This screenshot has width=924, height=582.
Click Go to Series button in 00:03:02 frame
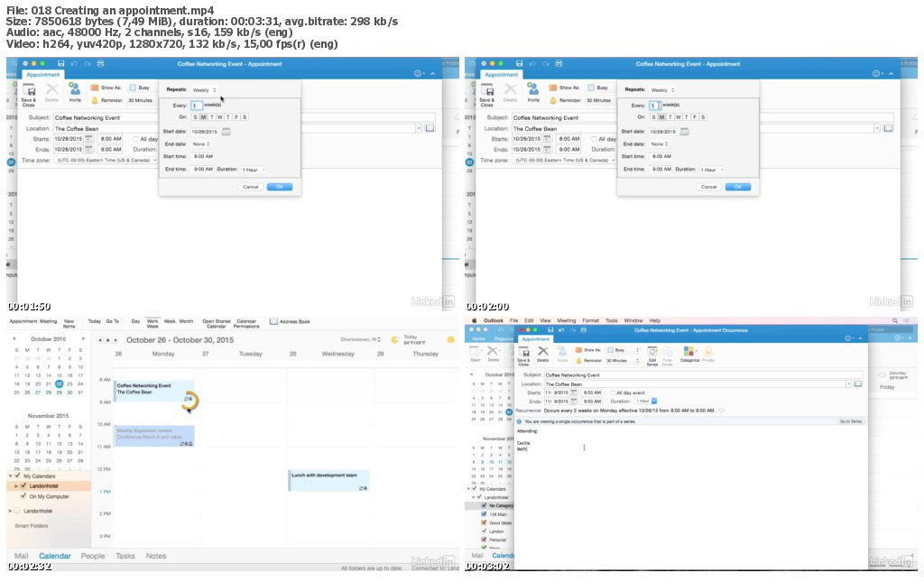pyautogui.click(x=851, y=421)
